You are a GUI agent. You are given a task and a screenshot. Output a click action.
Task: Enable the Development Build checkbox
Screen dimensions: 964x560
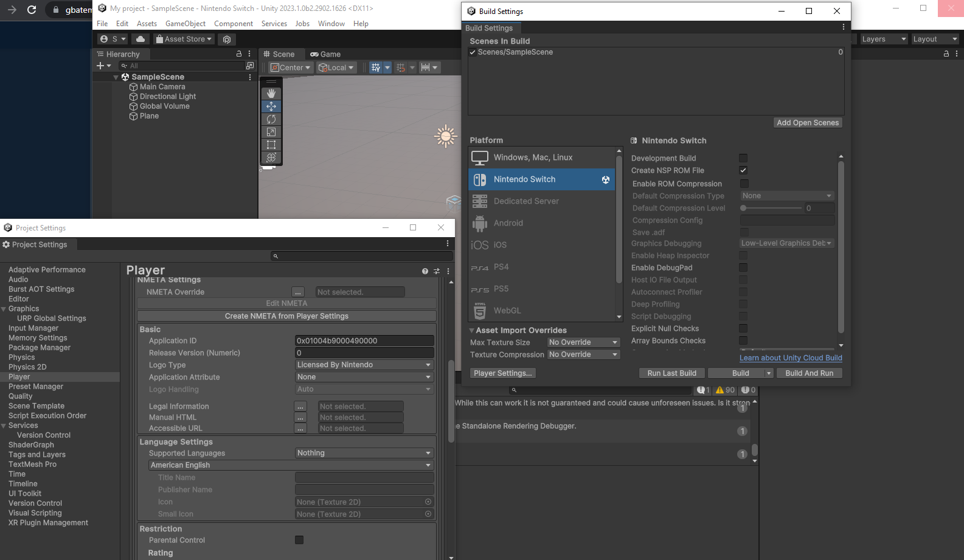(743, 158)
